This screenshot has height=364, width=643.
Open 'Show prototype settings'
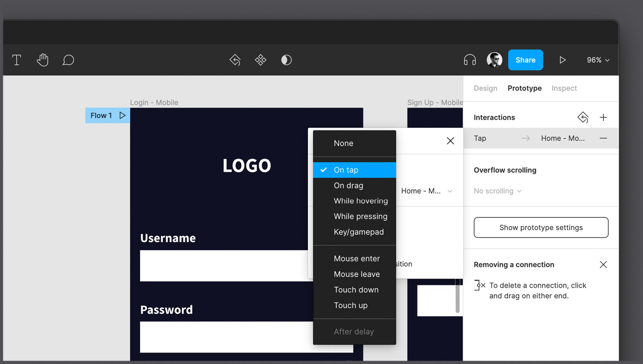541,227
